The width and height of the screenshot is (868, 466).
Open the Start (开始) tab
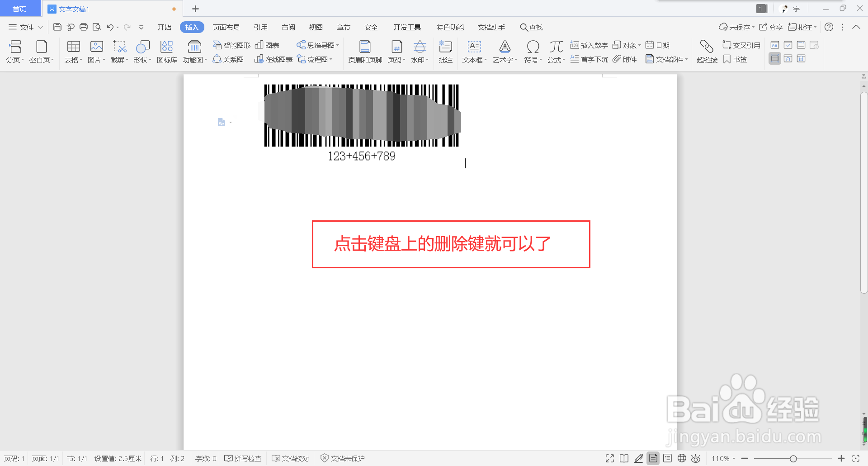[164, 27]
